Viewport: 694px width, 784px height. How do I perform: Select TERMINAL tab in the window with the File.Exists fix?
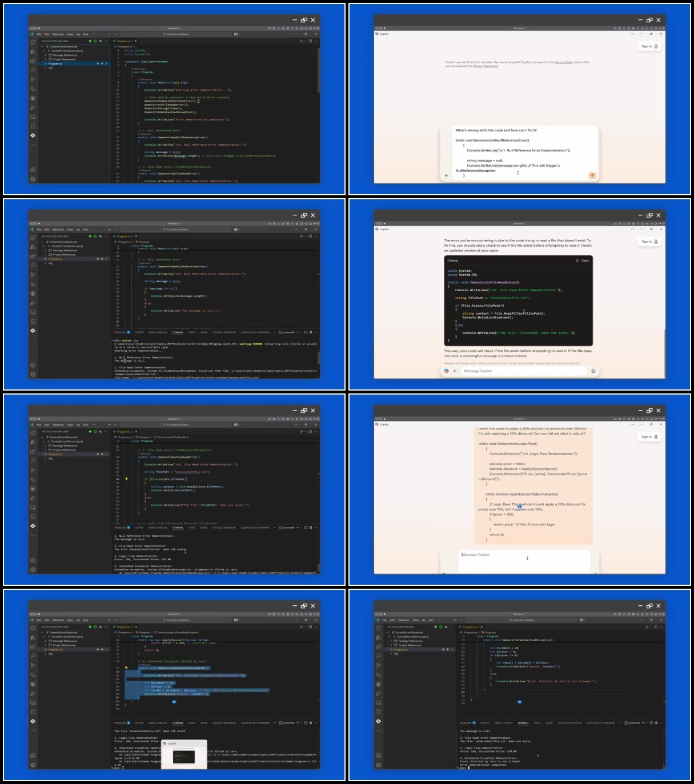click(178, 528)
